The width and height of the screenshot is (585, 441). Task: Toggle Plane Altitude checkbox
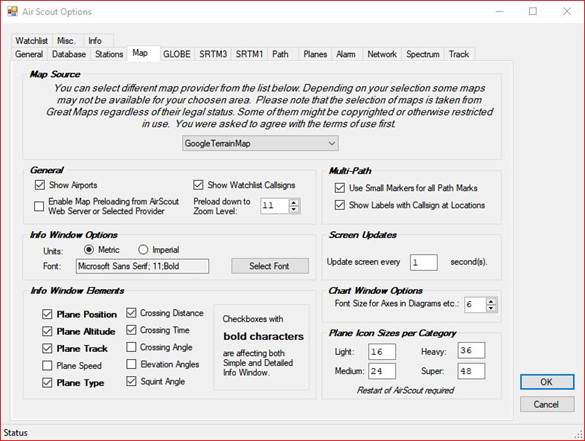[47, 331]
